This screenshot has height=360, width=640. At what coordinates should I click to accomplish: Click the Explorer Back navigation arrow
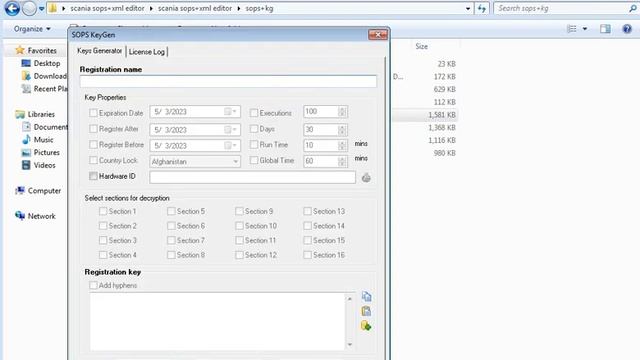tap(12, 8)
